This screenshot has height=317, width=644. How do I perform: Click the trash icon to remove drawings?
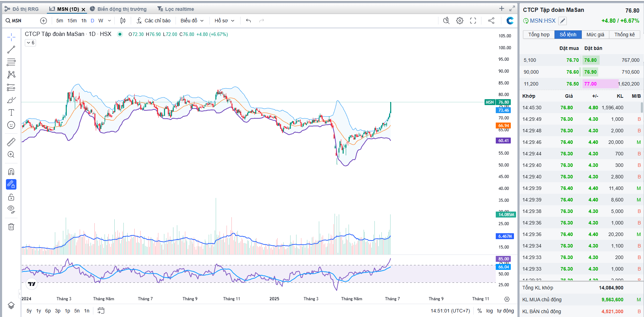[x=11, y=227]
